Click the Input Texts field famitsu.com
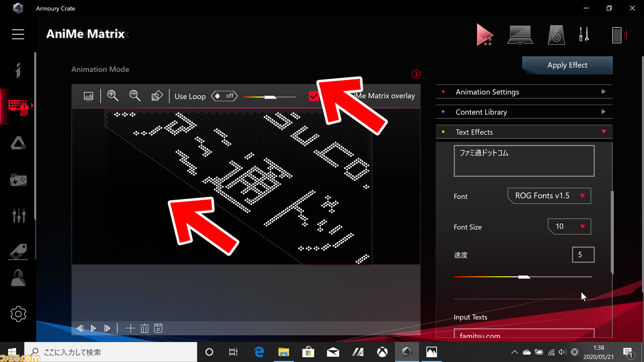Screen dimensions: 644x362 (x=524, y=333)
